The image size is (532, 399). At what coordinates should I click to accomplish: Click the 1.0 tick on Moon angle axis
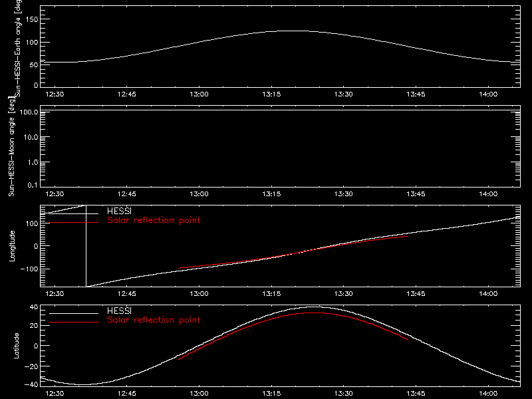(33, 162)
